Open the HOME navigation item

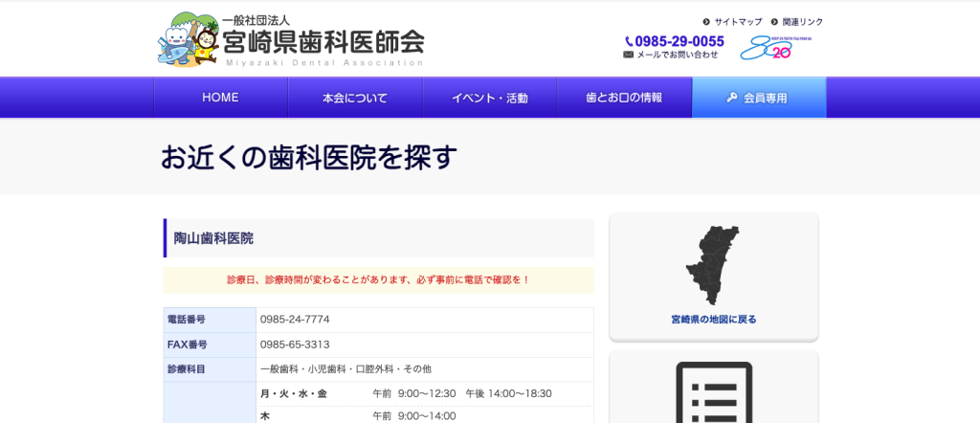pyautogui.click(x=220, y=98)
